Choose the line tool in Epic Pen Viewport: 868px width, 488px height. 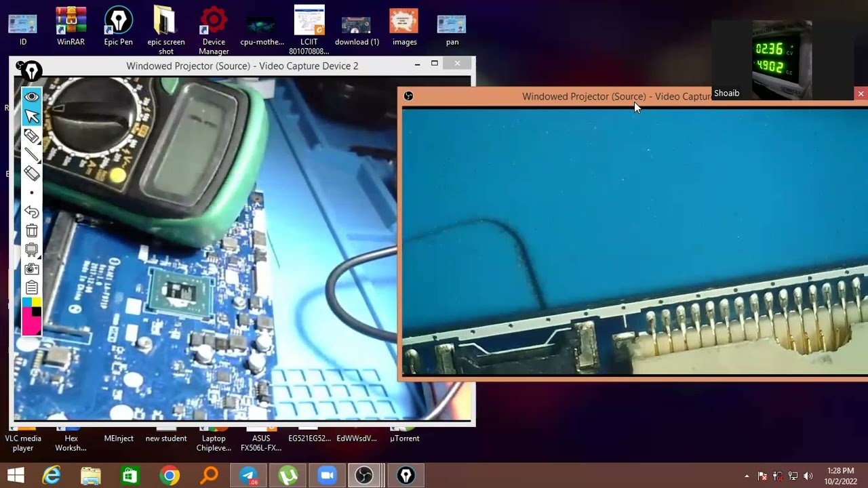(31, 155)
